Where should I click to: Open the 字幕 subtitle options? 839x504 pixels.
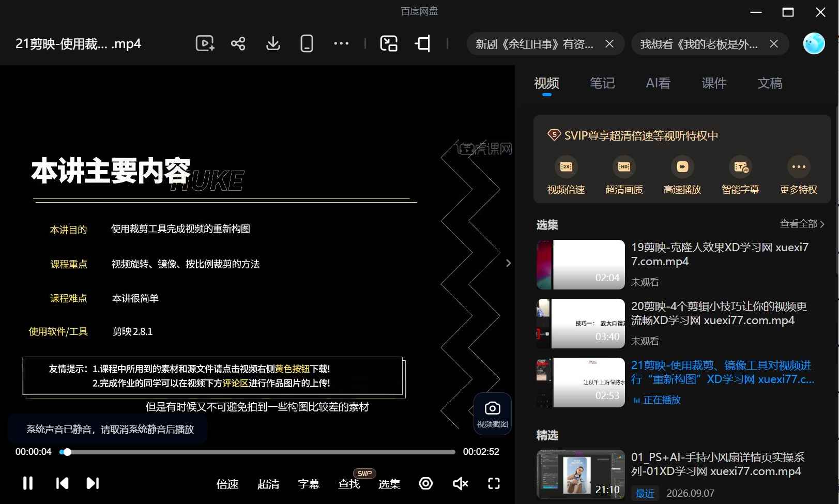coord(309,484)
